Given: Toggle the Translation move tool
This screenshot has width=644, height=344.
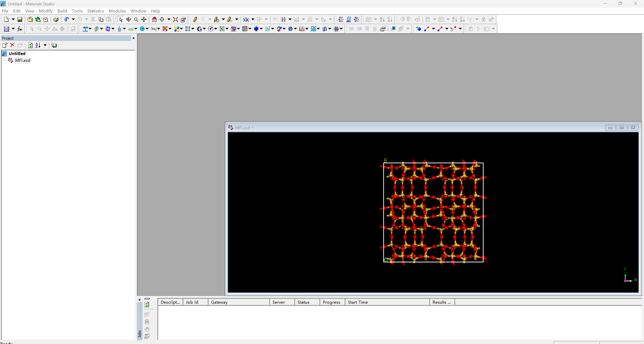Looking at the screenshot, I should 144,19.
